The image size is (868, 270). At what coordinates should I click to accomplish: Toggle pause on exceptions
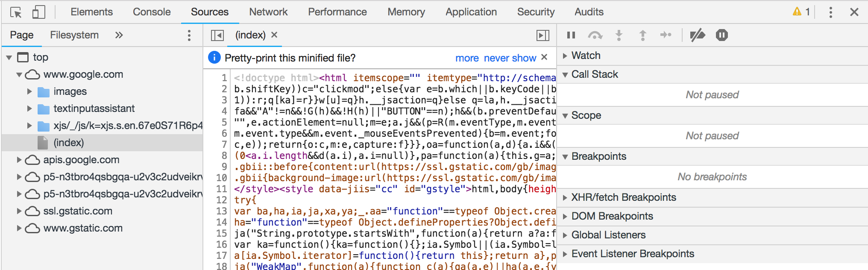click(x=722, y=35)
